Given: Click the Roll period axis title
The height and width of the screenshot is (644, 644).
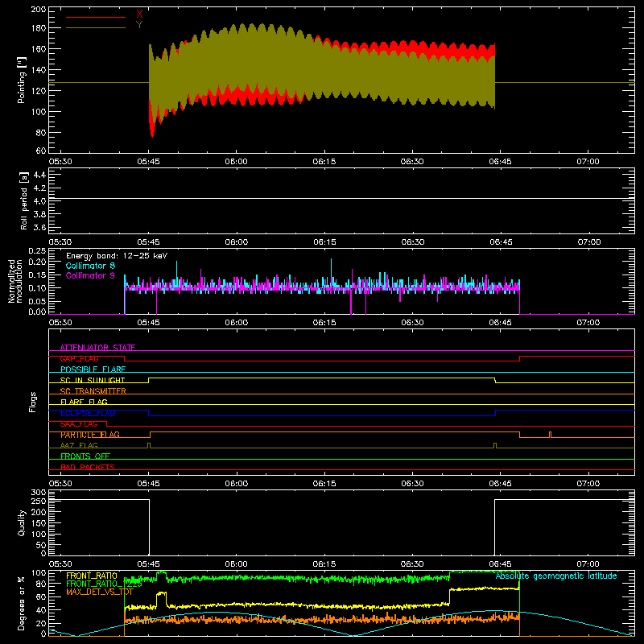Looking at the screenshot, I should tap(24, 200).
